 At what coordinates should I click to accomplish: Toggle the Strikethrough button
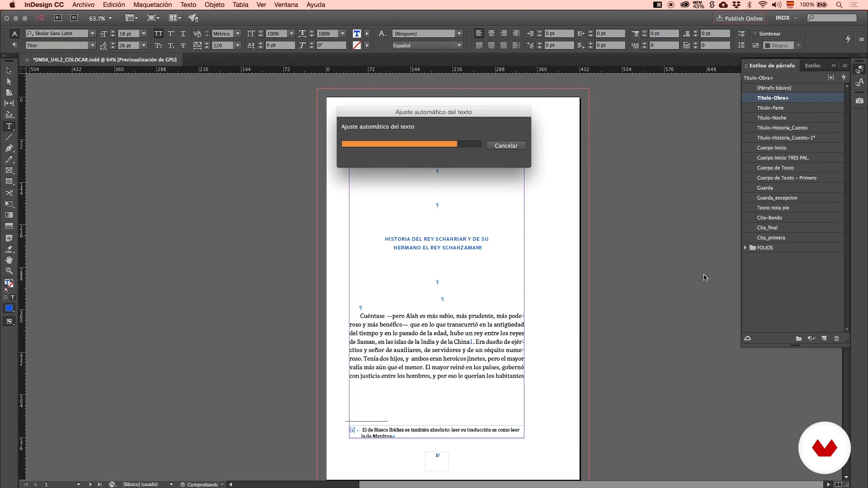[183, 45]
